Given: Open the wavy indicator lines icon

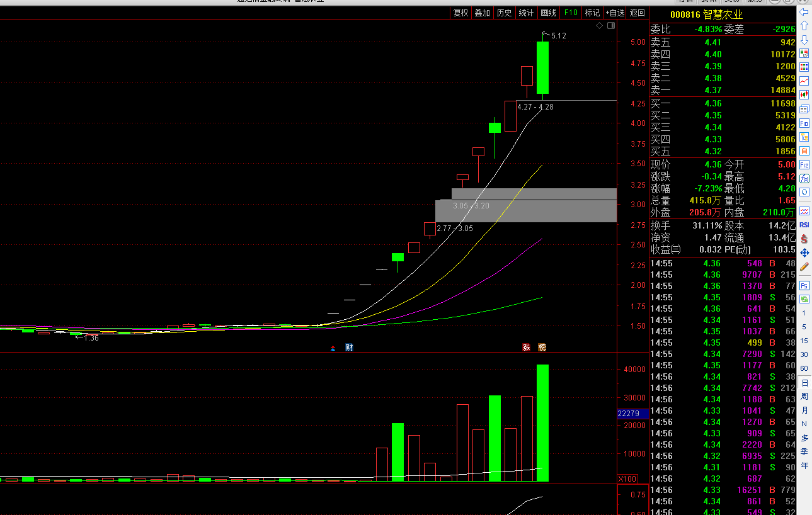Looking at the screenshot, I should click(804, 211).
